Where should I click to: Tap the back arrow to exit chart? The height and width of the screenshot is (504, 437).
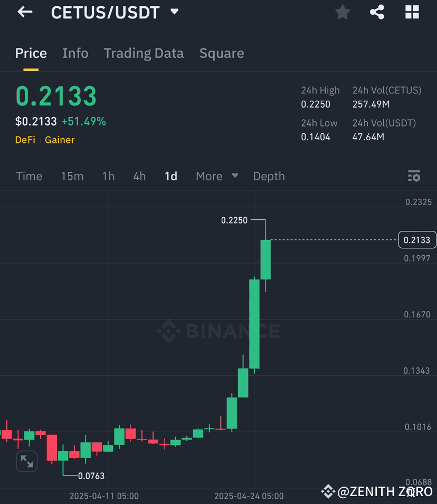click(x=24, y=12)
